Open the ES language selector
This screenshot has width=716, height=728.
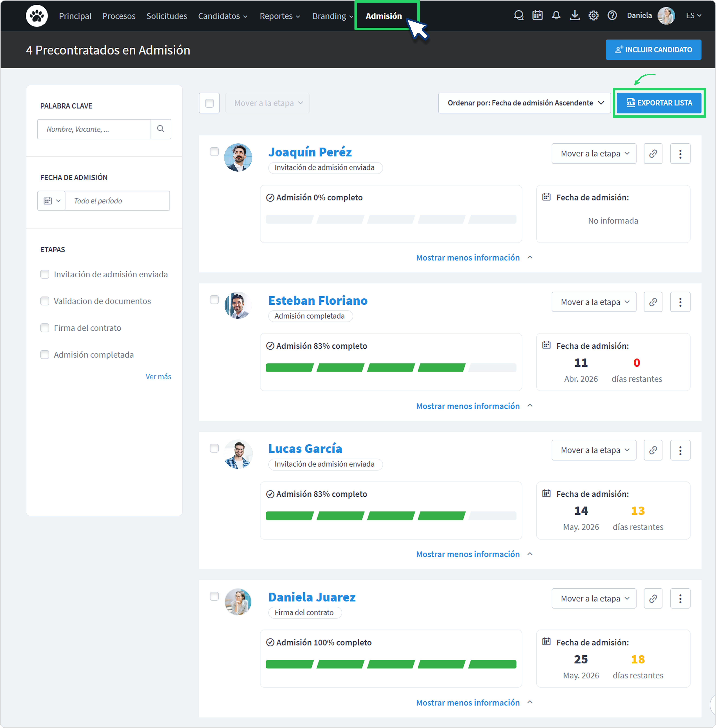click(x=694, y=15)
